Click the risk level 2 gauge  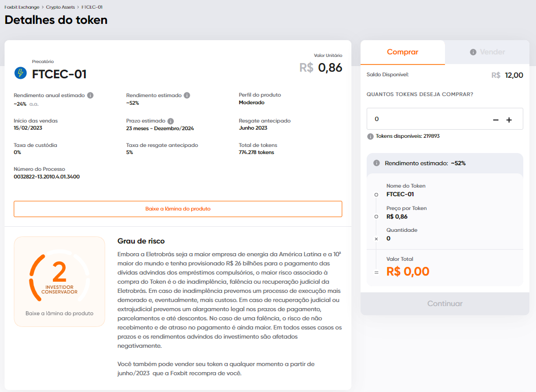tap(59, 276)
